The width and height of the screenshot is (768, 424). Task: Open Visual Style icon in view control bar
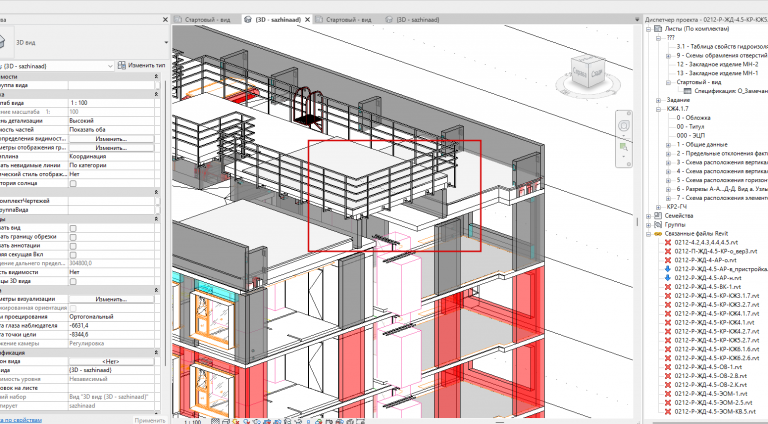pos(225,422)
